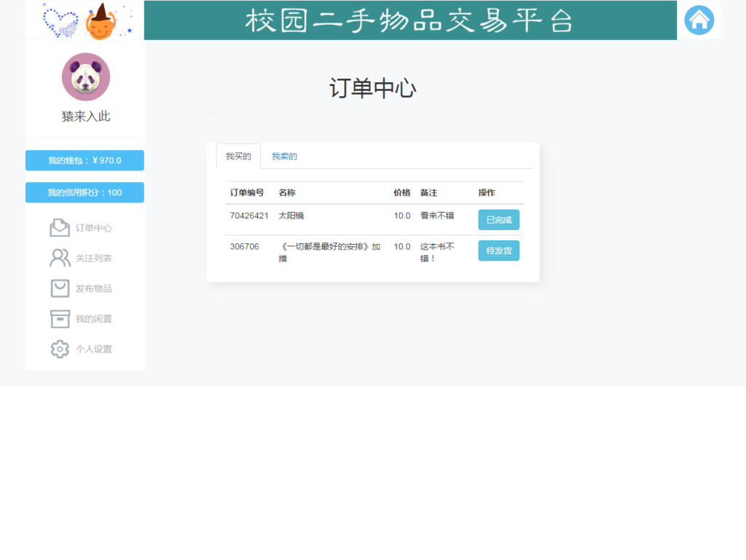This screenshot has width=746, height=560.
Task: Click the item name 太阳镜
Action: [290, 216]
